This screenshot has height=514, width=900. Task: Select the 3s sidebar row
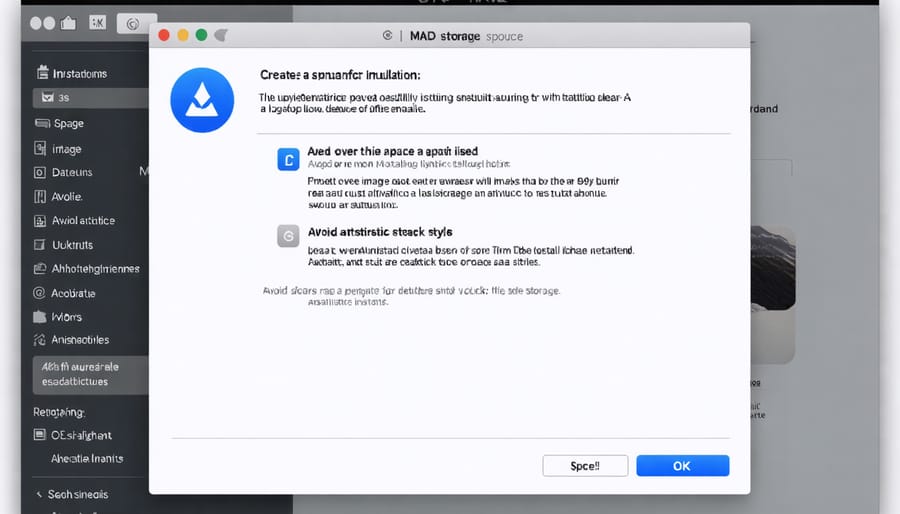[x=90, y=98]
